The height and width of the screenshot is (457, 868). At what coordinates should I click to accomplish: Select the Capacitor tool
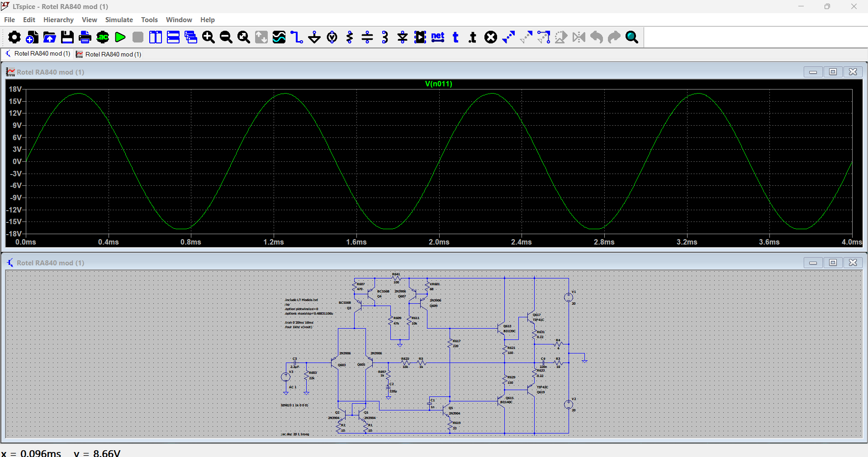click(367, 37)
